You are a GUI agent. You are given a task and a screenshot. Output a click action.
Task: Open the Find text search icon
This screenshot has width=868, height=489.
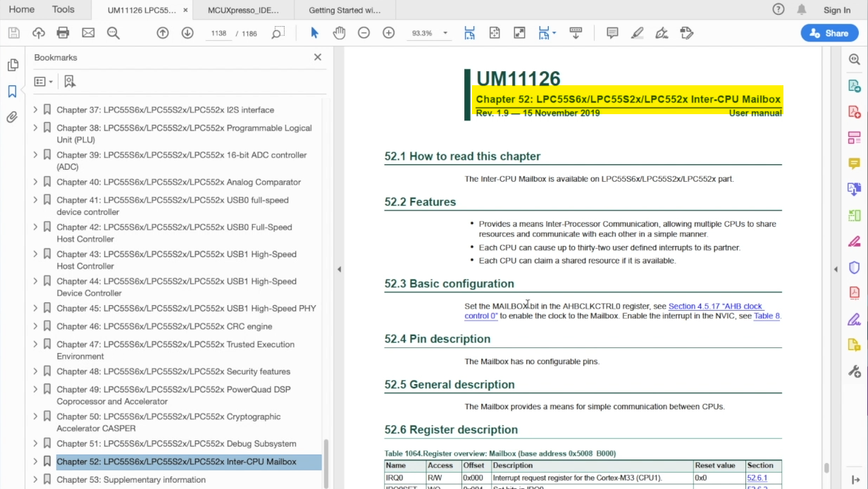[113, 33]
